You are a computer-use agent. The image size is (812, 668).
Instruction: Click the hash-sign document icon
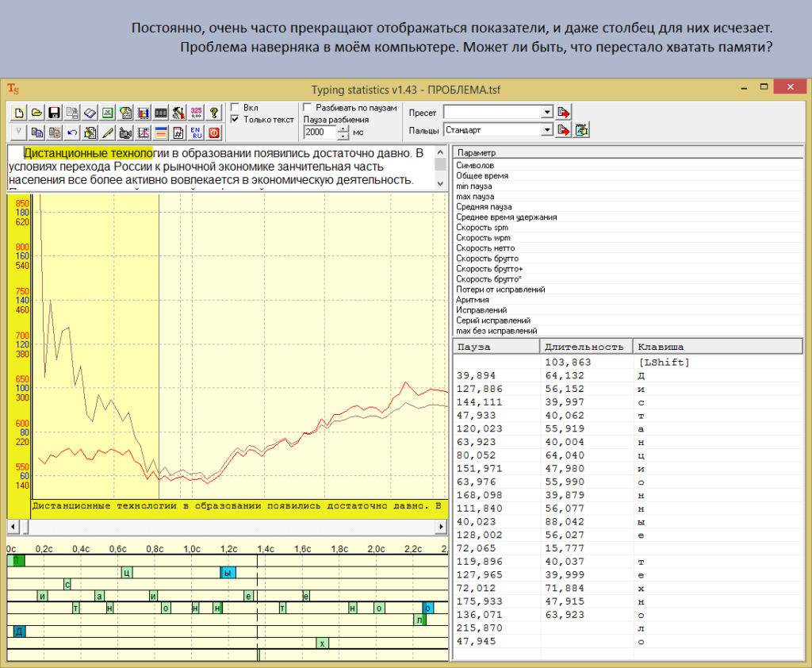178,132
